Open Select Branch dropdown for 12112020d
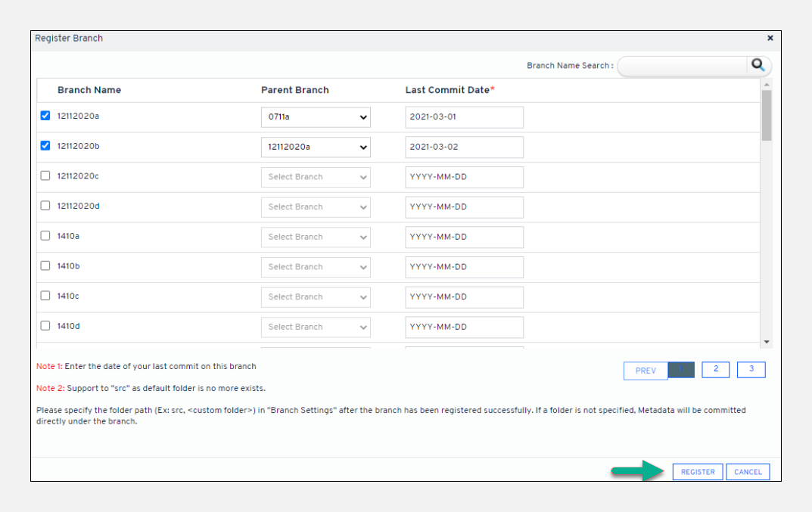The height and width of the screenshot is (512, 812). (x=316, y=207)
